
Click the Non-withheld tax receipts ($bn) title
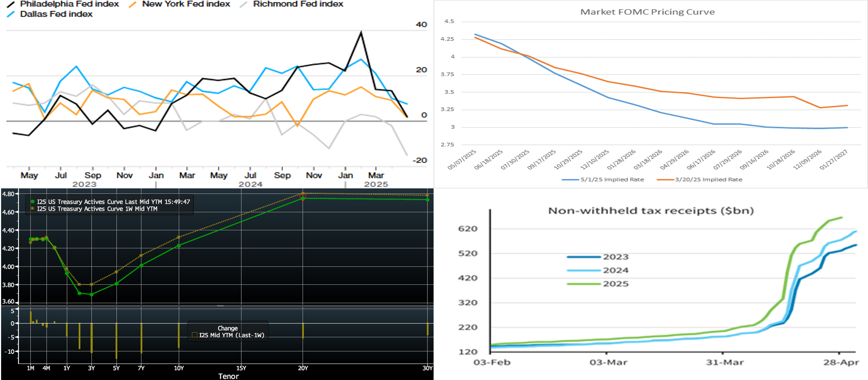point(651,211)
